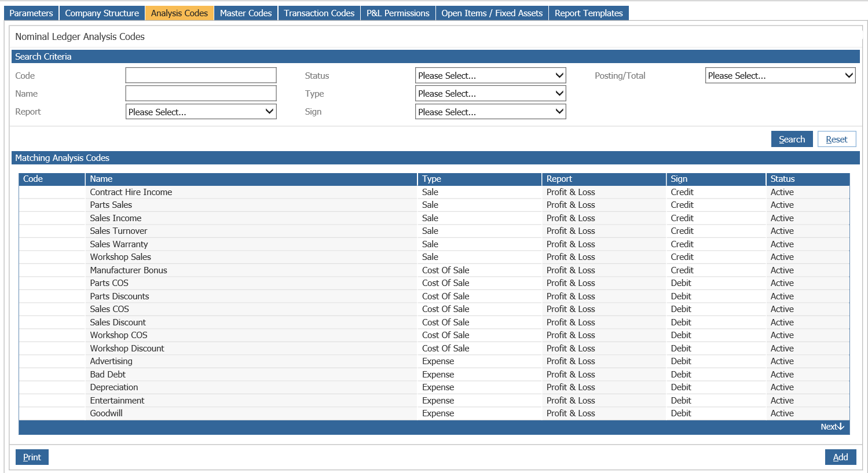Switch to the Parameters tab

31,13
